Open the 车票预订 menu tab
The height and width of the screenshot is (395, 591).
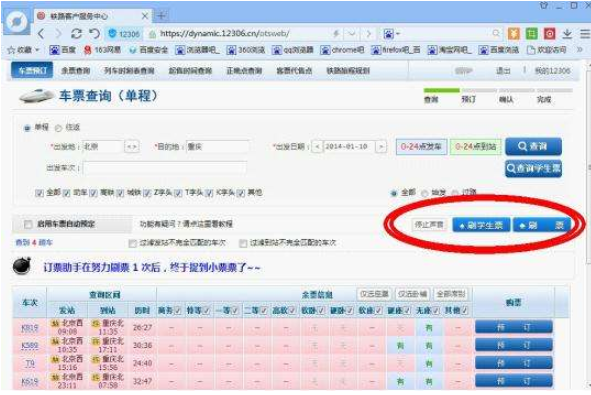click(x=32, y=70)
